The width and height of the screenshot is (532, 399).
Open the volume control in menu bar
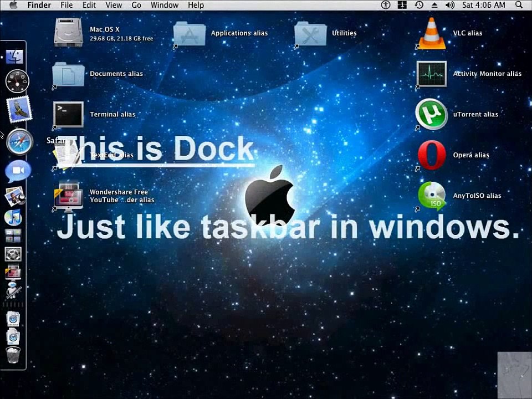(x=450, y=5)
